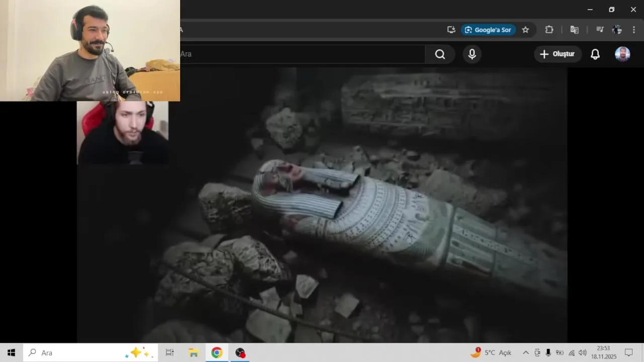Open the translate extension icon
The image size is (644, 362).
[574, 30]
